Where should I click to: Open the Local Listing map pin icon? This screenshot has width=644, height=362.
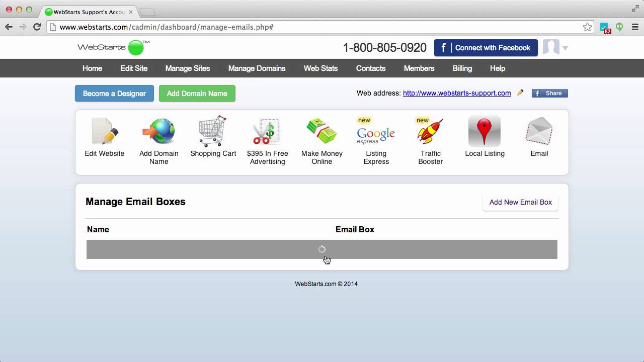pos(485,131)
